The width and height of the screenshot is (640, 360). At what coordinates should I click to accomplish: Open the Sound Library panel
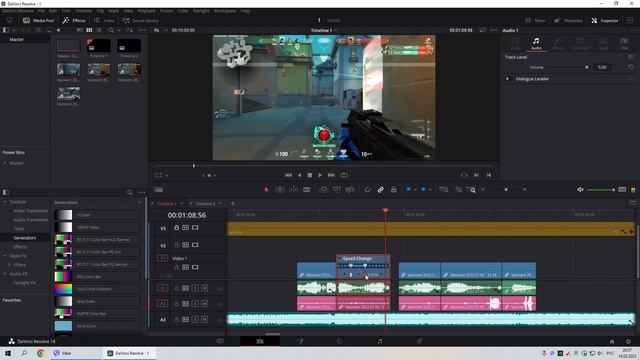(140, 20)
